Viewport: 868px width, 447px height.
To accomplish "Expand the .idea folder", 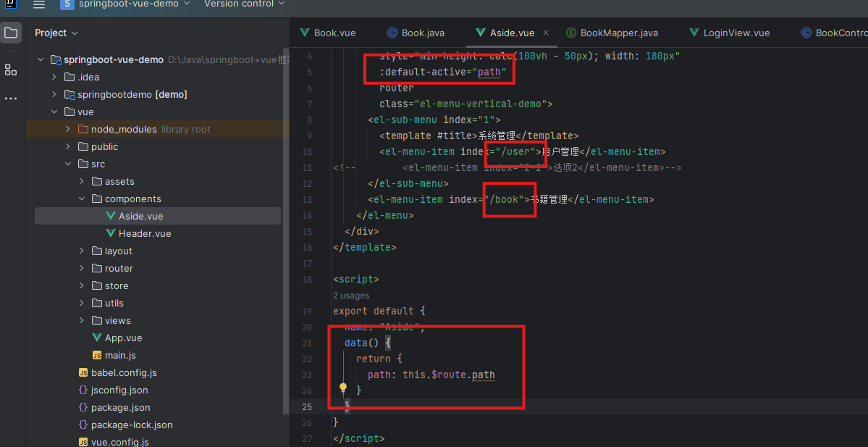I will 54,77.
